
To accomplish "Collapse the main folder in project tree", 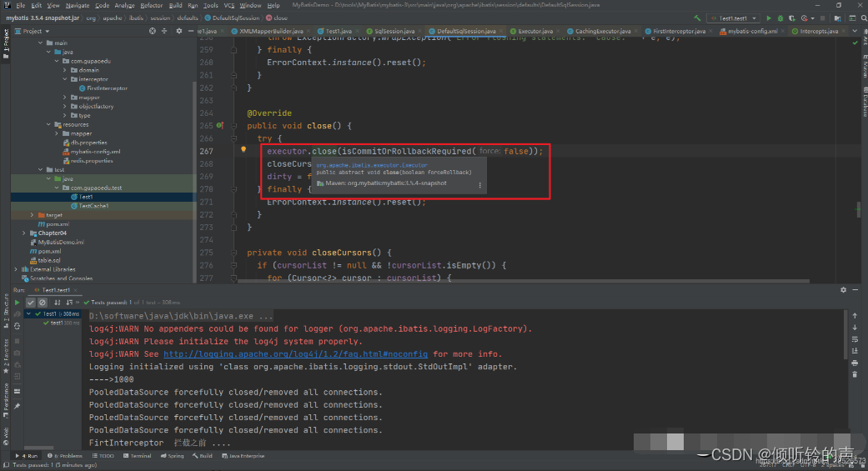I will (x=40, y=43).
